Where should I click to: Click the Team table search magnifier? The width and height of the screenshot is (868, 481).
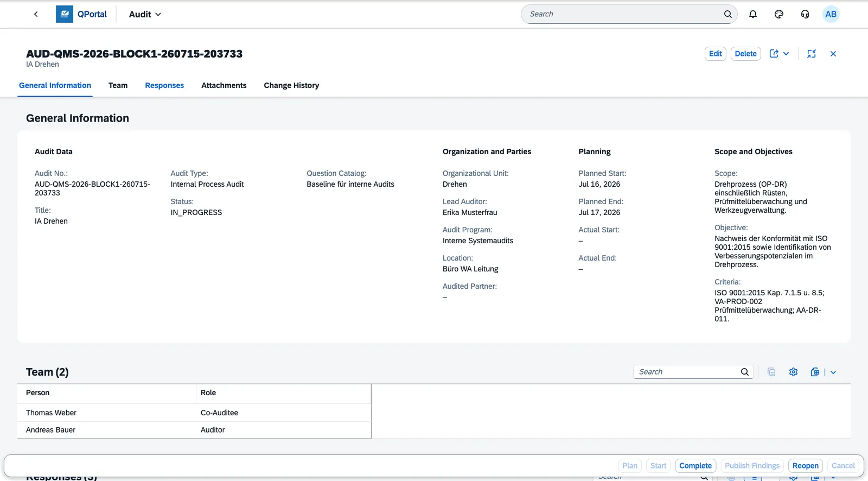(x=745, y=372)
